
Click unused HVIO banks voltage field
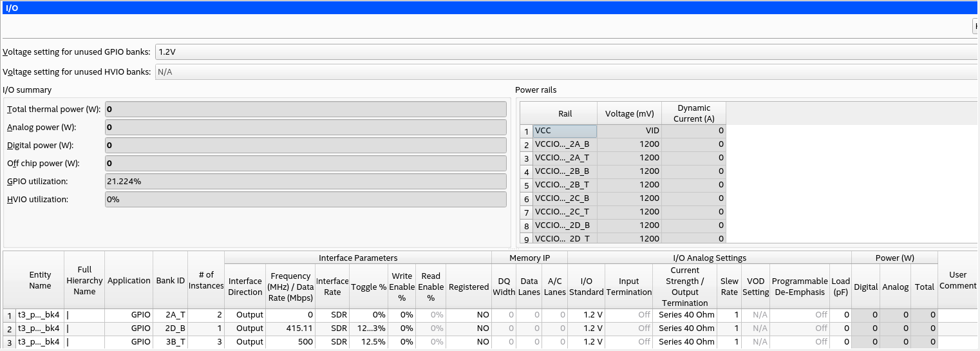tap(567, 72)
